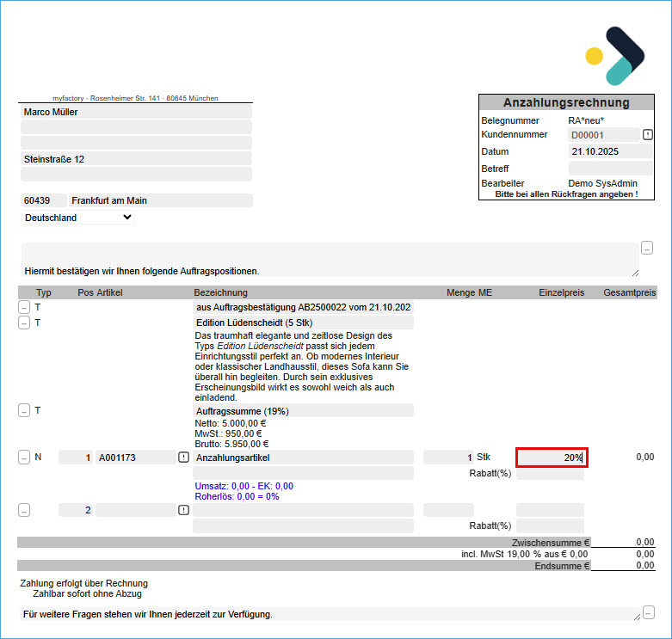Image resolution: width=672 pixels, height=639 pixels.
Task: Click the ellipsis button beside the header text box
Action: (x=647, y=248)
